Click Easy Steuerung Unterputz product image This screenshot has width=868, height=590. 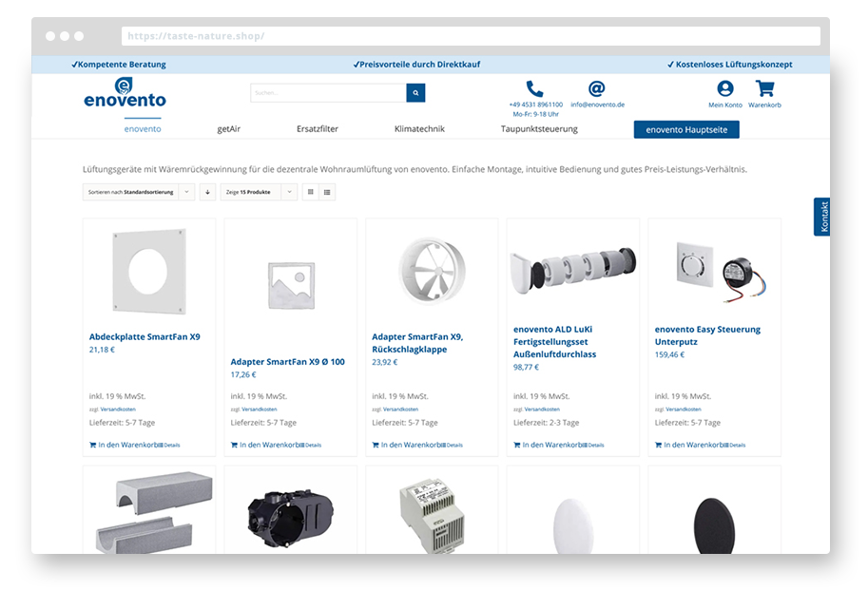pyautogui.click(x=720, y=272)
